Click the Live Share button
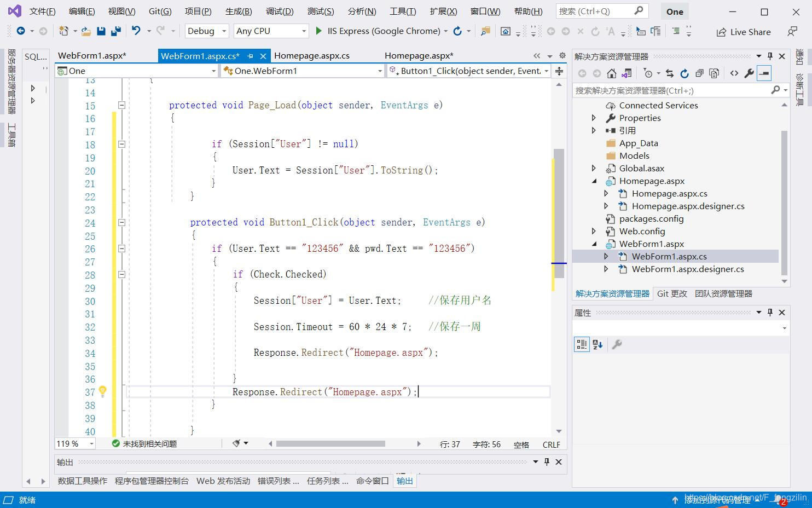This screenshot has height=508, width=812. pyautogui.click(x=744, y=32)
